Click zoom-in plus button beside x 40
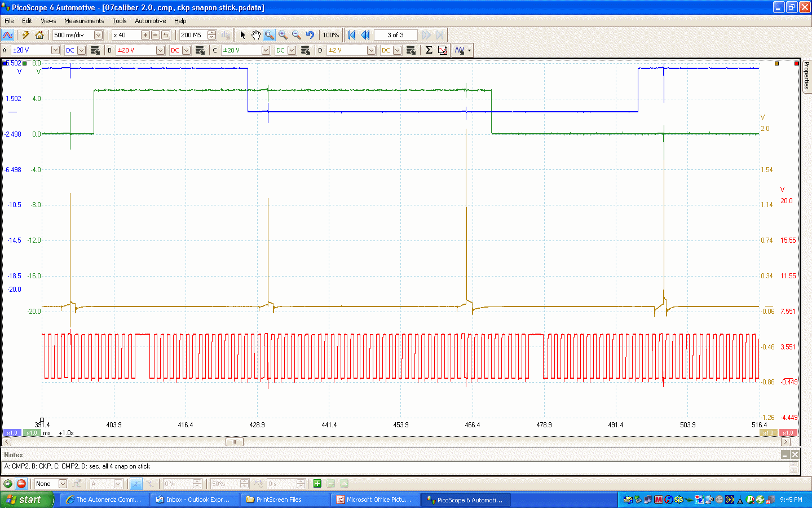This screenshot has width=812, height=508. [x=145, y=35]
